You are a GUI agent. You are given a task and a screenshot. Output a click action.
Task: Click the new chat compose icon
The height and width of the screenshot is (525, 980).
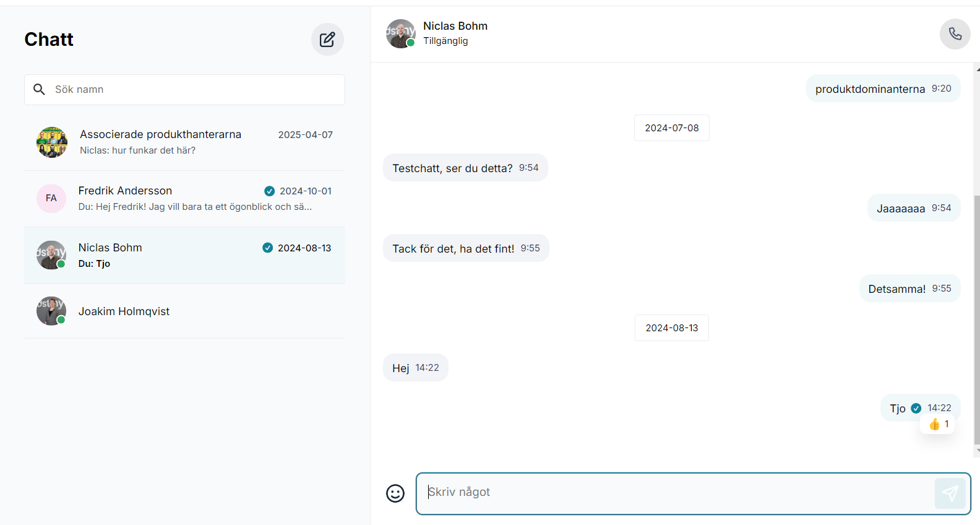pyautogui.click(x=327, y=40)
